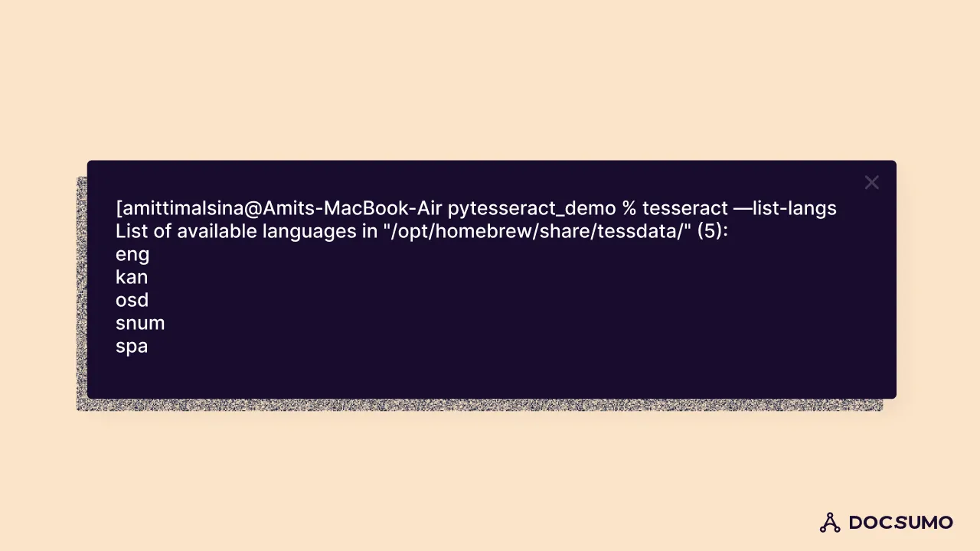Image resolution: width=980 pixels, height=551 pixels.
Task: Click the (5): language count
Action: (712, 231)
